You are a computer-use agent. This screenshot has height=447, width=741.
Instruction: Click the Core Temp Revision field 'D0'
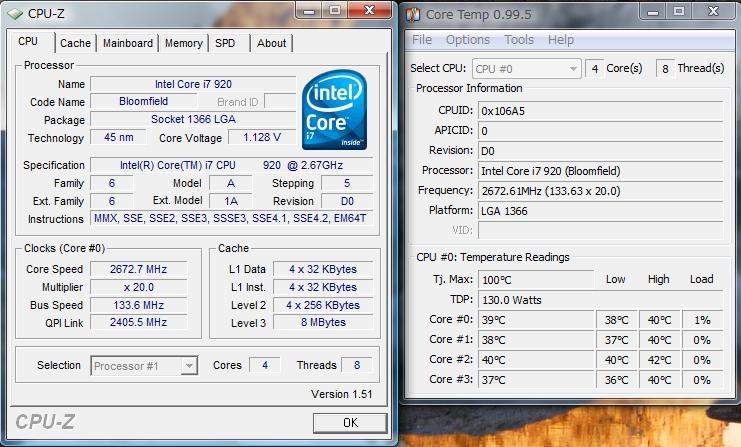(x=601, y=151)
